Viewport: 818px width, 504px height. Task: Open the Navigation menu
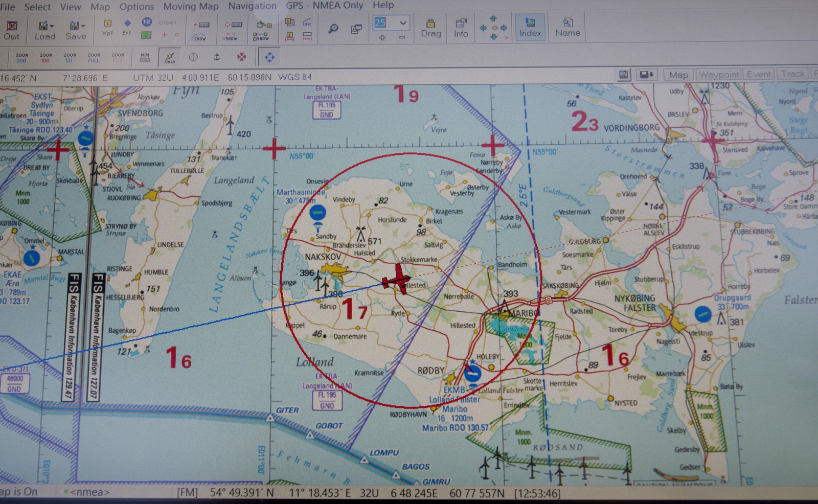pos(252,6)
